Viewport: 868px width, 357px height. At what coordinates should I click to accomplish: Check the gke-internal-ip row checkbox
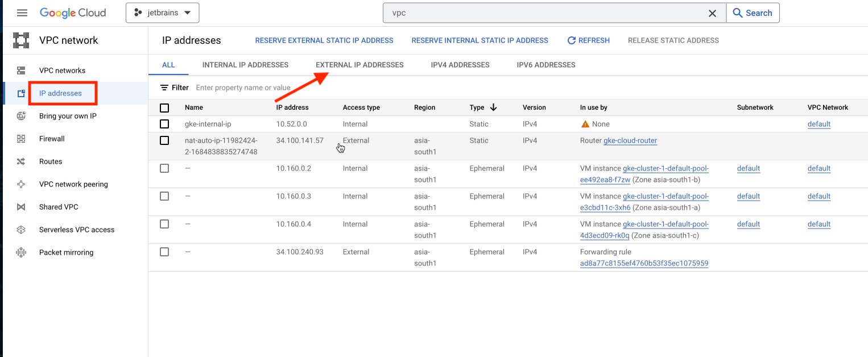click(164, 124)
